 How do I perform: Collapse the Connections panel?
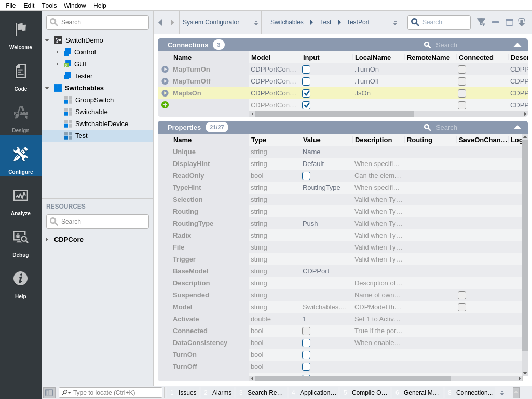pos(517,45)
